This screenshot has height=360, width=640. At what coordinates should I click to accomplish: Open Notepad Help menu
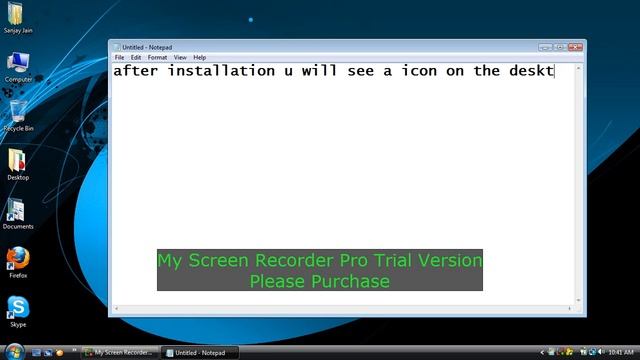pos(200,58)
